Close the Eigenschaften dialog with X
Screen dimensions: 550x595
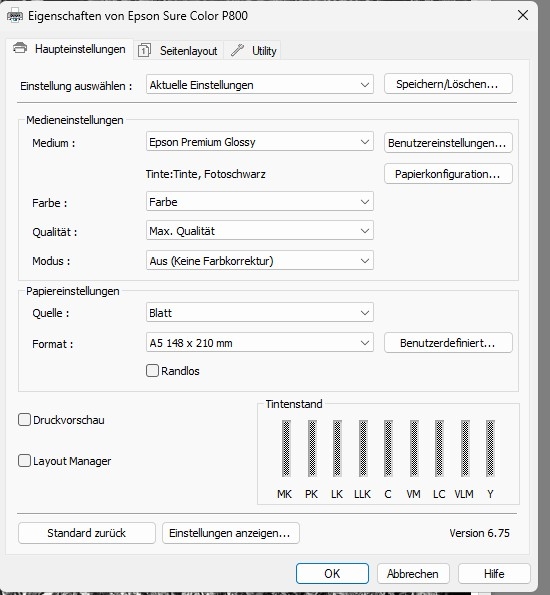(x=523, y=16)
